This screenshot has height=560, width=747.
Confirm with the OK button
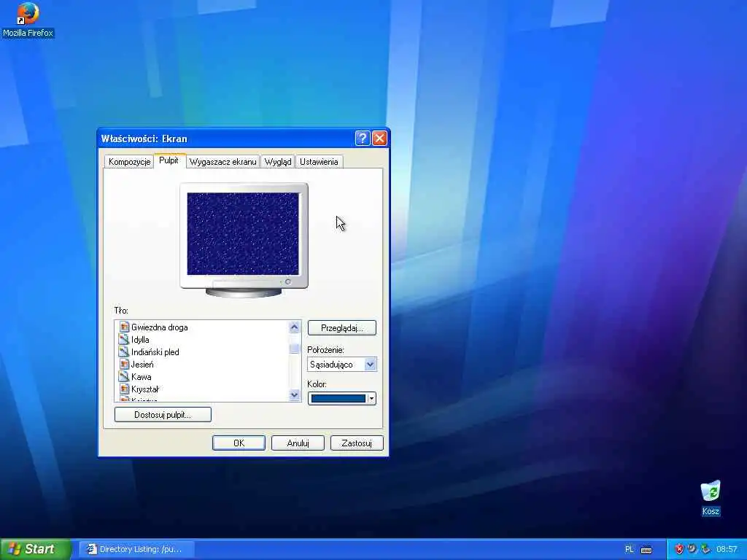click(239, 443)
